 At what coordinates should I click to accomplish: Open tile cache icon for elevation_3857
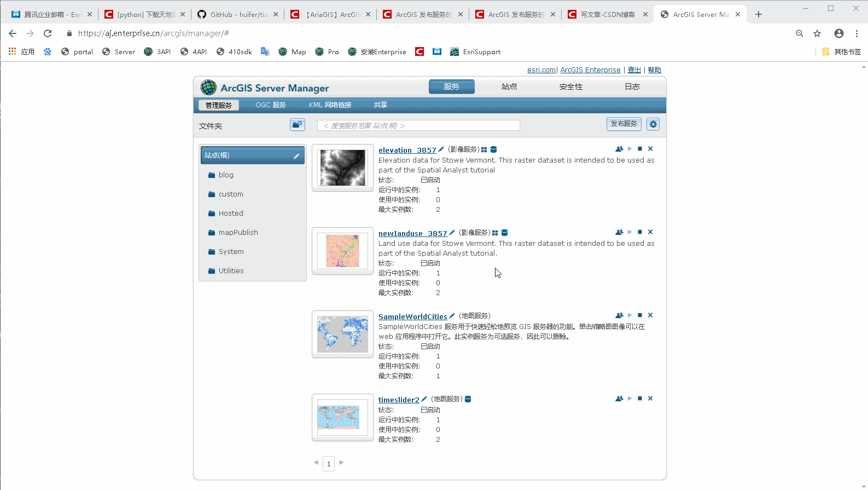484,149
